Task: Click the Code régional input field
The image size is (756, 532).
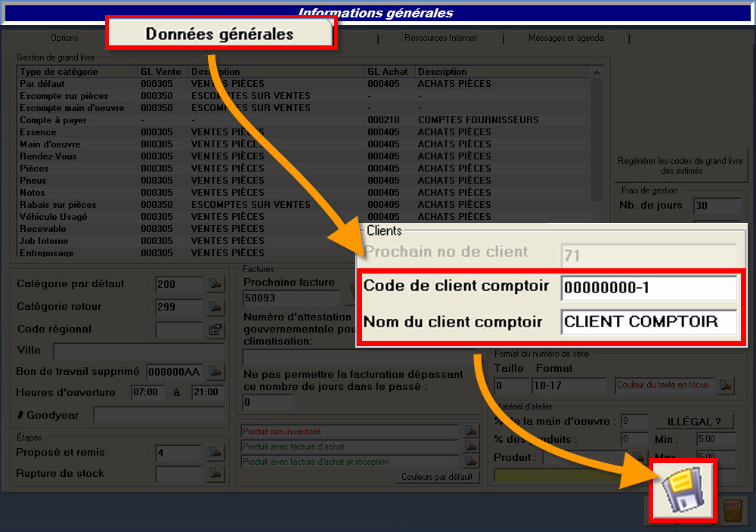Action: [178, 329]
